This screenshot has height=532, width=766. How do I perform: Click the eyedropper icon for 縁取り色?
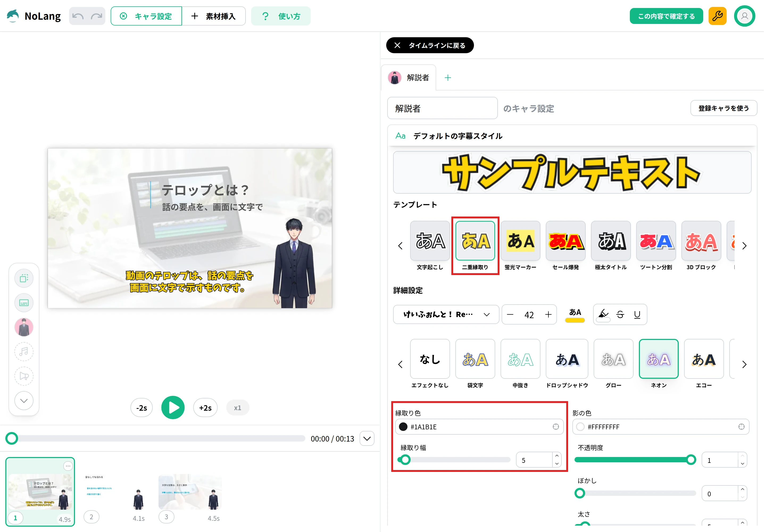555,426
